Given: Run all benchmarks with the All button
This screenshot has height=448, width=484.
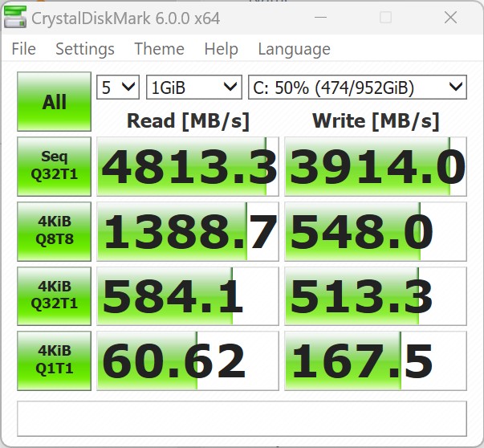Looking at the screenshot, I should click(x=54, y=102).
